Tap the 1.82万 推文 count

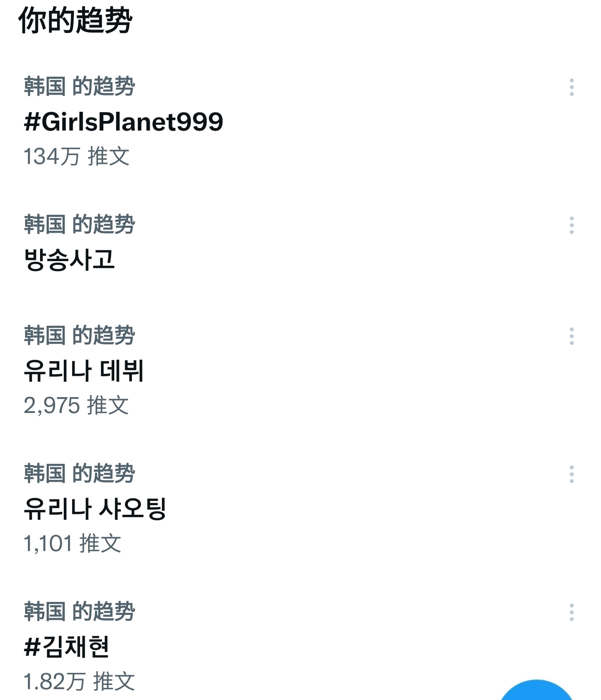(79, 681)
